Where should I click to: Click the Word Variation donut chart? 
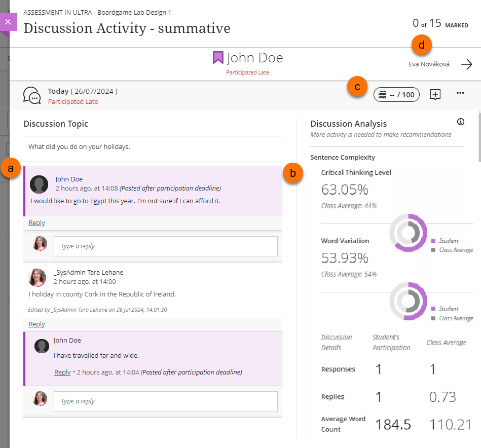pos(408,301)
